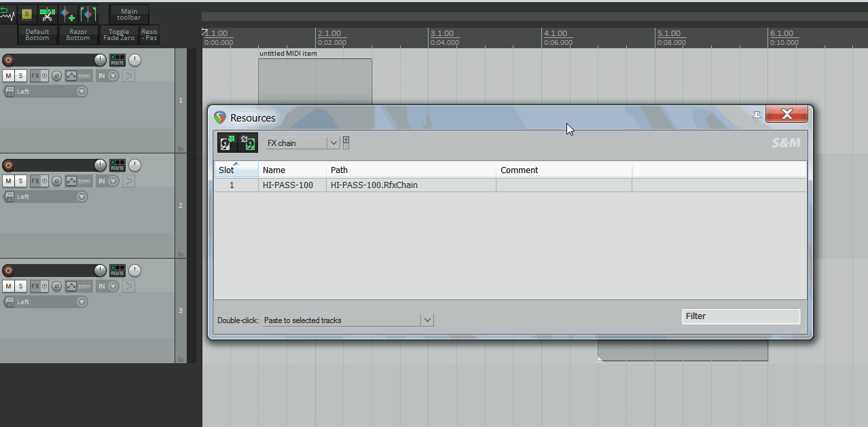Click track 2's greyed button after IN
Viewport: 868px width, 427px height.
click(128, 181)
